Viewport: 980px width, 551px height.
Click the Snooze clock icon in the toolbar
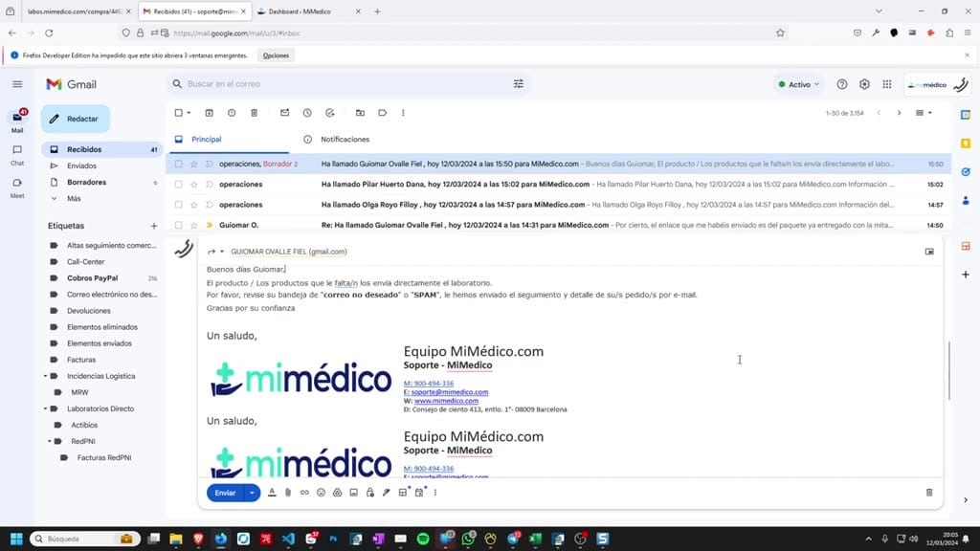307,113
